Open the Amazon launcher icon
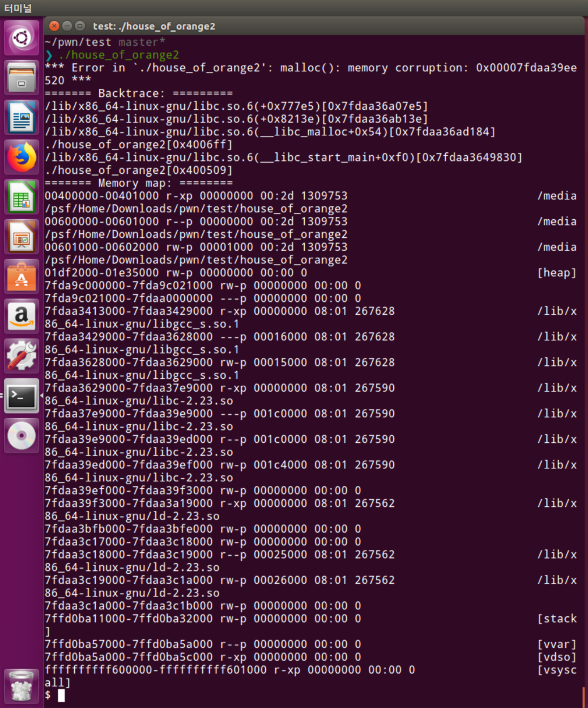The height and width of the screenshot is (708, 588). [x=22, y=316]
